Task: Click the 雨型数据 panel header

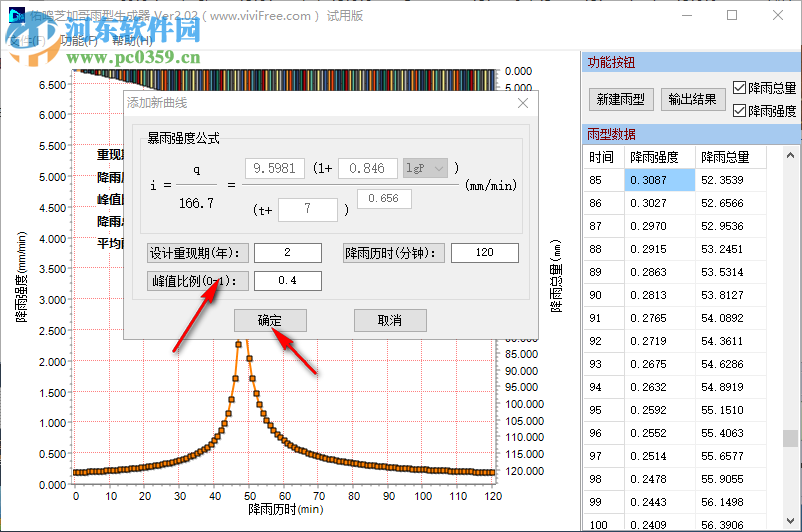Action: 692,134
